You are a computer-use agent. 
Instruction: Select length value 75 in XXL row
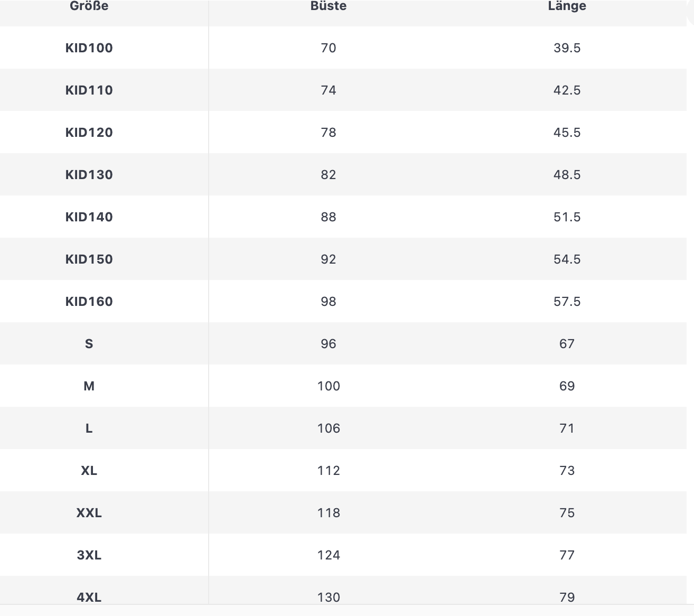tap(567, 513)
